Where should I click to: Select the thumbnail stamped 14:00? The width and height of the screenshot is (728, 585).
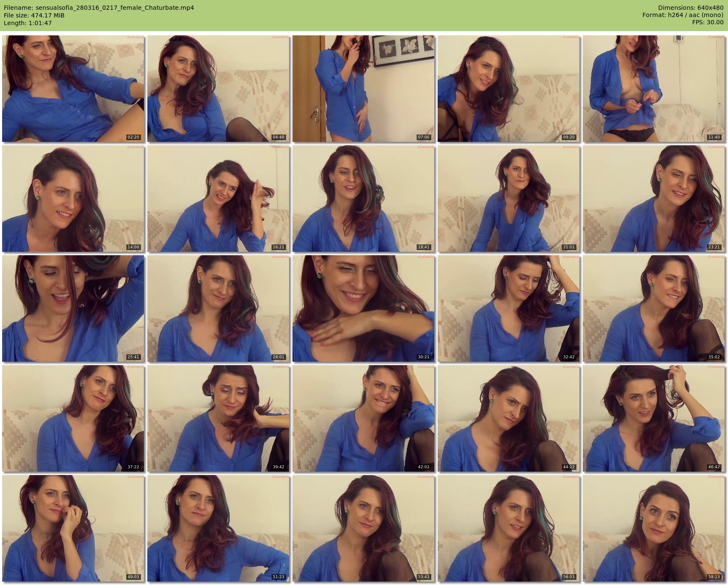[x=73, y=199]
